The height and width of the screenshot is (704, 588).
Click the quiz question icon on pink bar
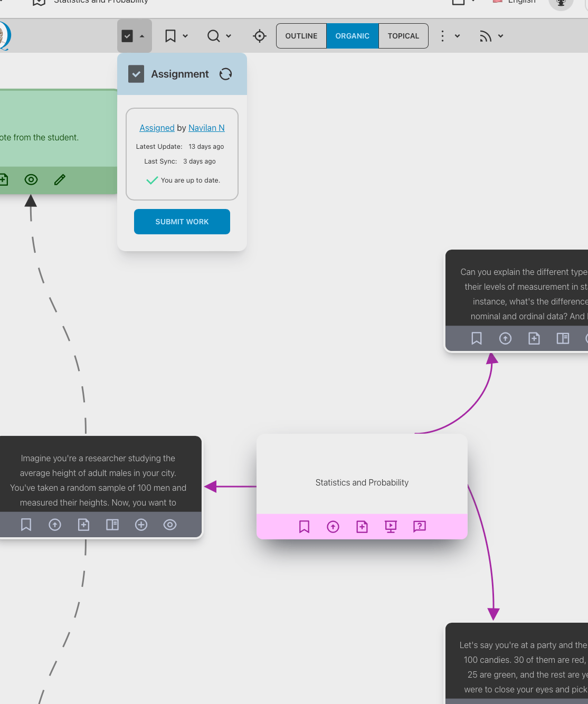(x=420, y=526)
